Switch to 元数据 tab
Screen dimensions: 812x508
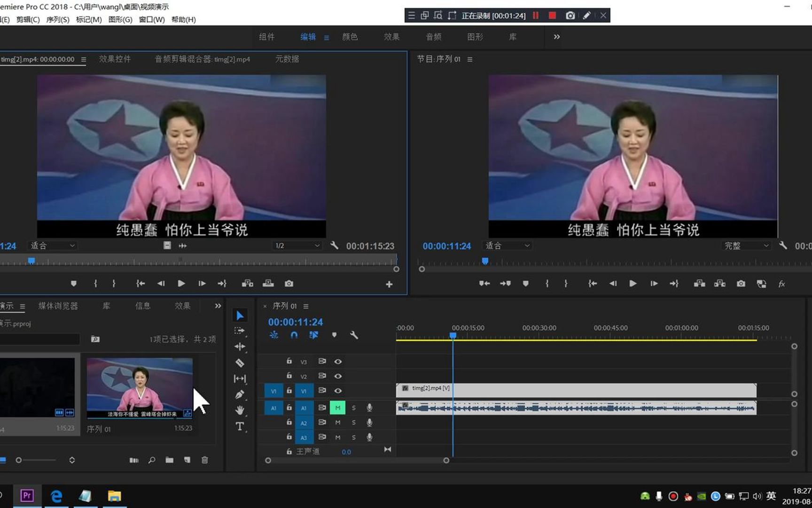pos(287,59)
